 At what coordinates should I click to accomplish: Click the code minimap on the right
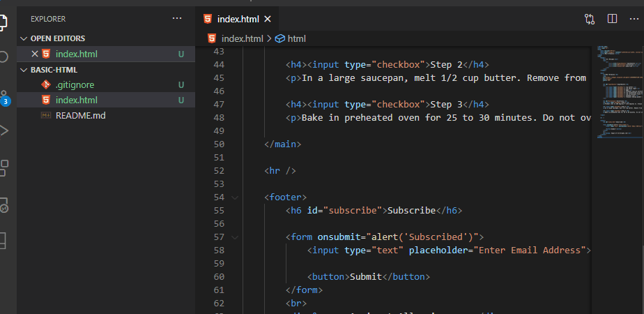(x=617, y=91)
